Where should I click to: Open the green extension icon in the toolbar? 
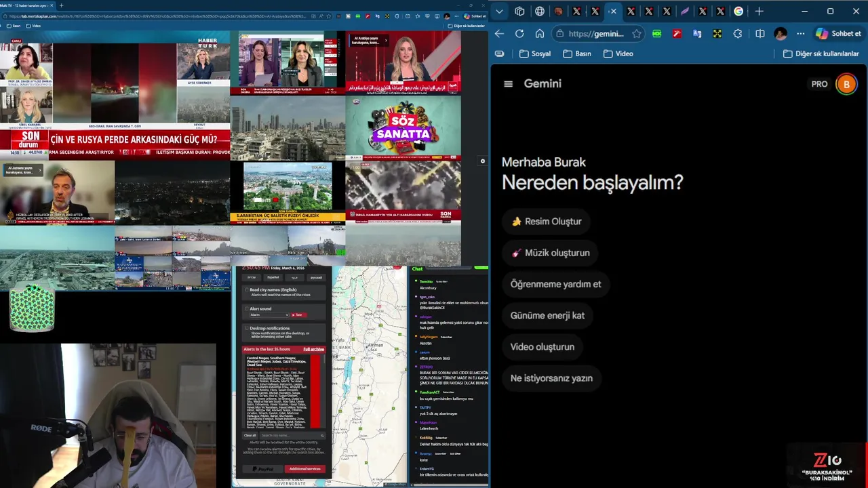(656, 33)
